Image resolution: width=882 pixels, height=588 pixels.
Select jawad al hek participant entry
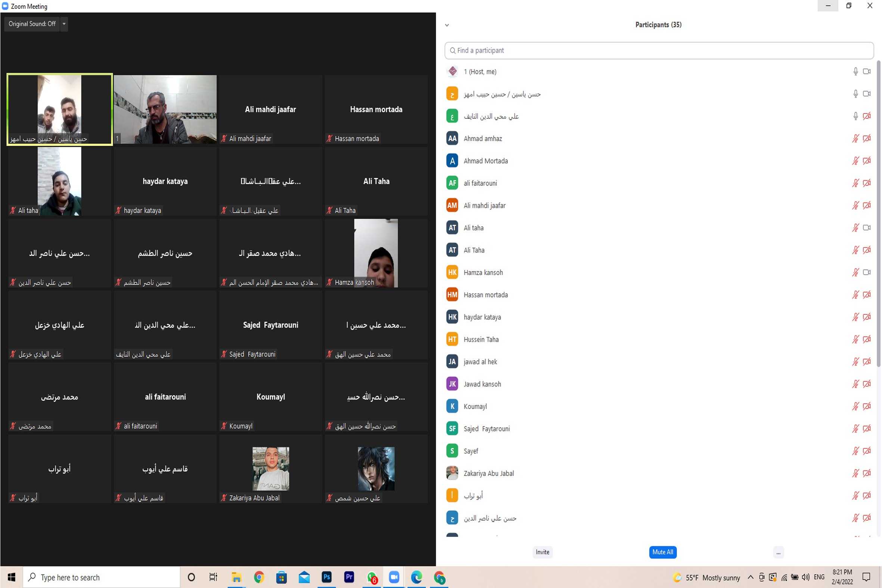[480, 362]
